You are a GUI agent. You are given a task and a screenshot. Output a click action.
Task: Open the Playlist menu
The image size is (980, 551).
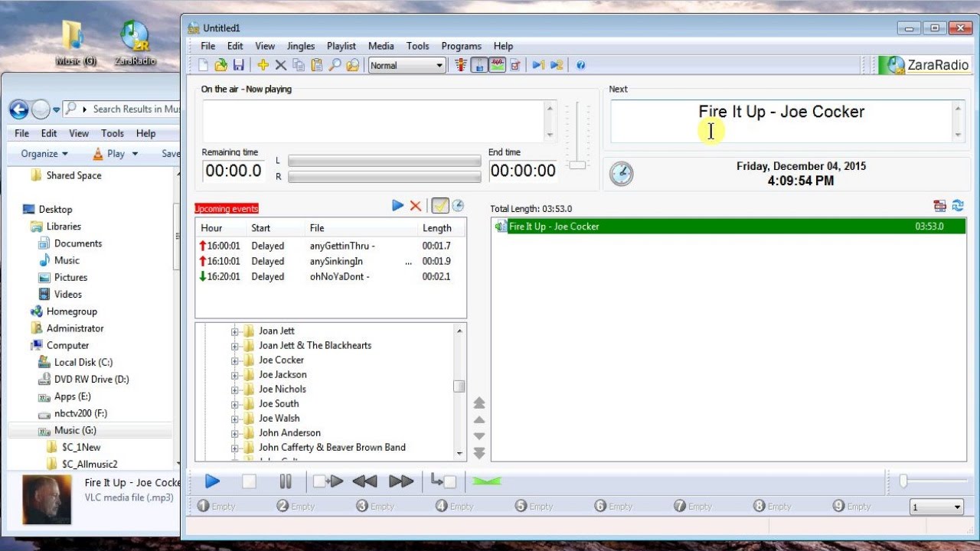point(341,46)
